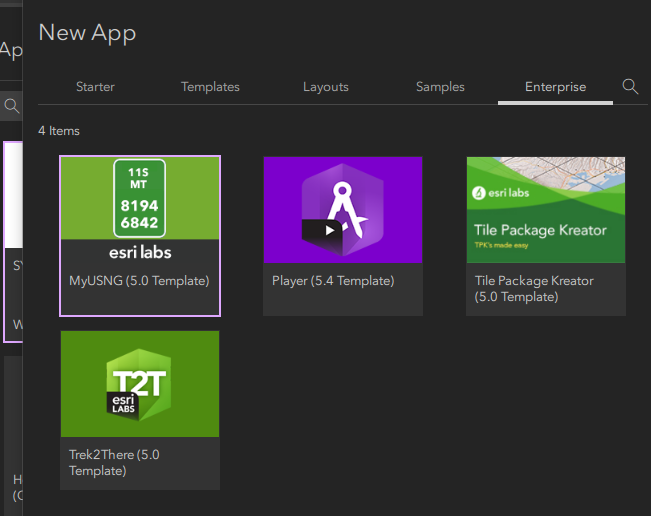Click the 'Trek2There (5.0 Template)' label
Viewport: 651px width, 516px height.
tap(114, 463)
